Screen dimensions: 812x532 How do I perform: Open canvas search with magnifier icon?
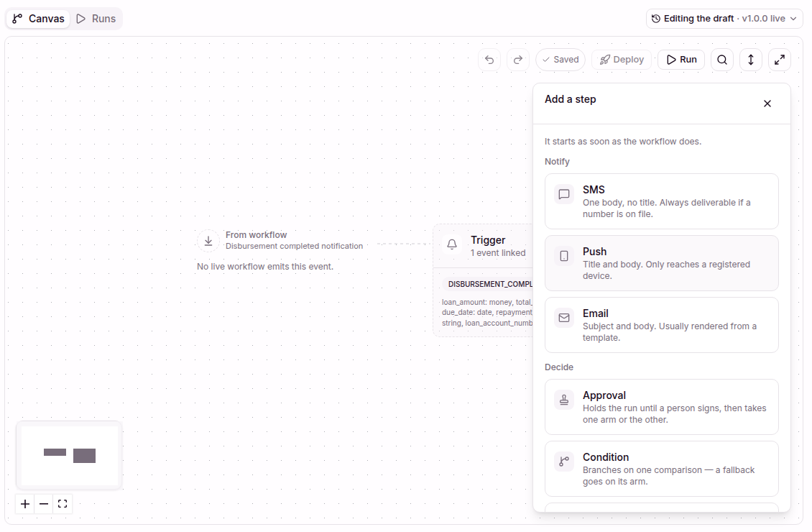click(x=722, y=60)
